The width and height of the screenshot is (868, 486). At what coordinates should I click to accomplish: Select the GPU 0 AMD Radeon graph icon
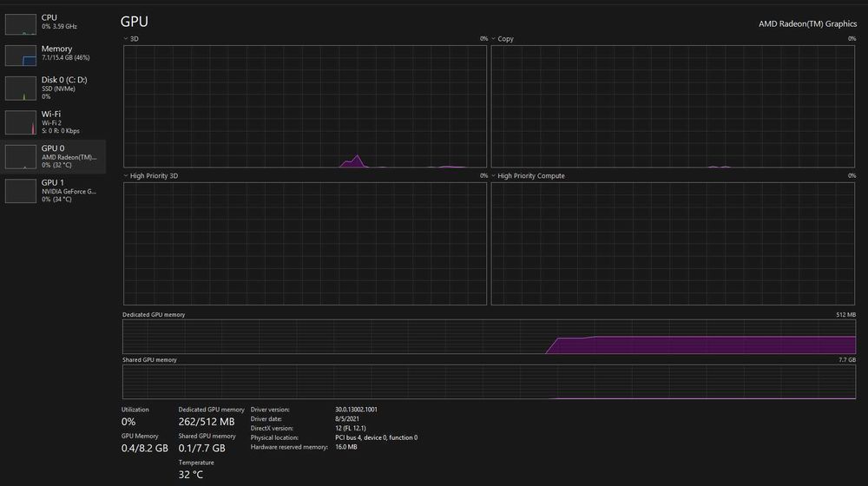pos(21,157)
